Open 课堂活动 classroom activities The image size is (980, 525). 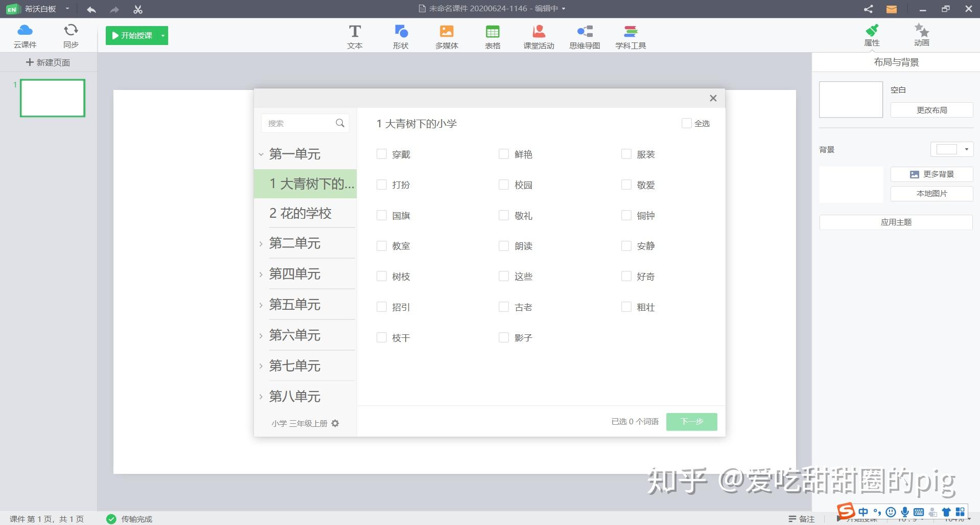tap(539, 37)
